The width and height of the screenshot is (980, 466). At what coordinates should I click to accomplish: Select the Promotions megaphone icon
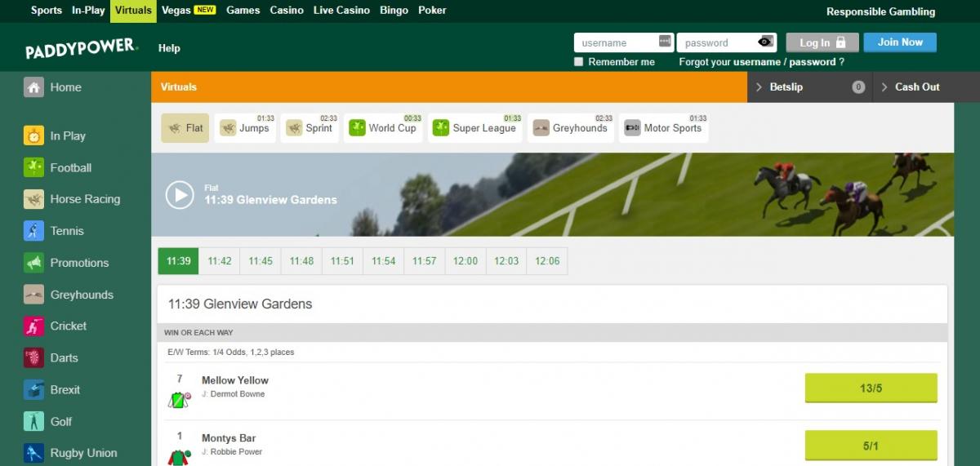coord(33,263)
